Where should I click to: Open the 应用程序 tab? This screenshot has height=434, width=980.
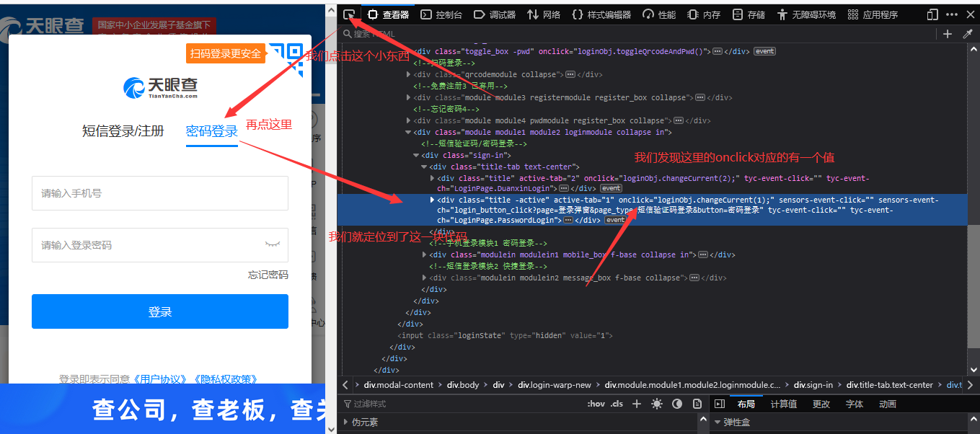(873, 14)
